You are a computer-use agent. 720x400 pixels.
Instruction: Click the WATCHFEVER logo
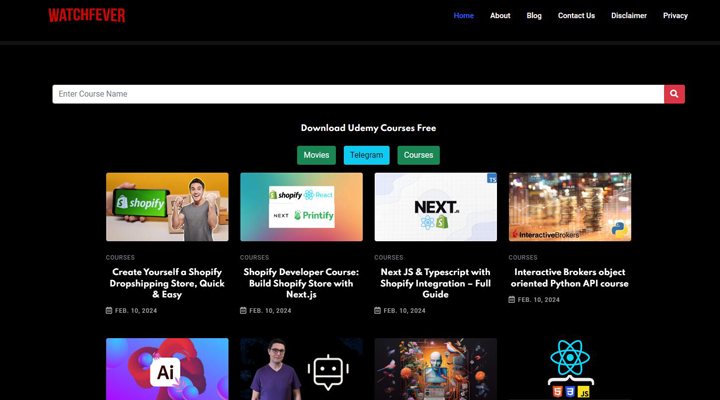[x=87, y=16]
